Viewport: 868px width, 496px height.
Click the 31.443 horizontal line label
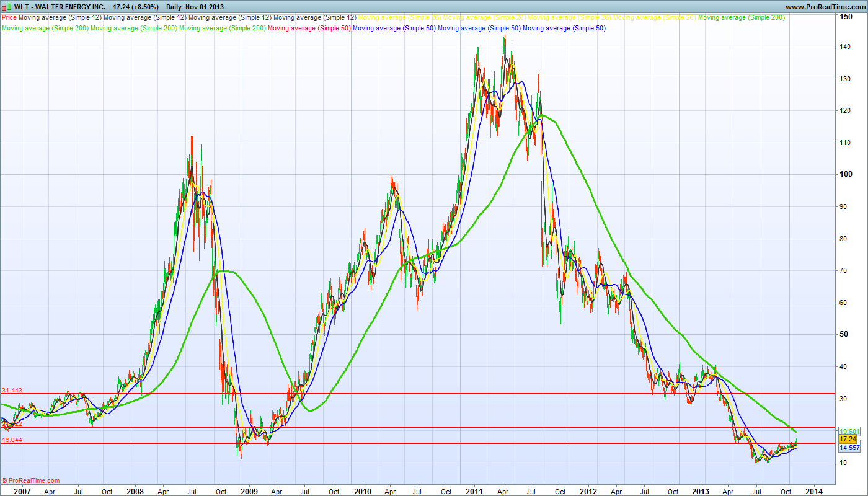[12, 390]
